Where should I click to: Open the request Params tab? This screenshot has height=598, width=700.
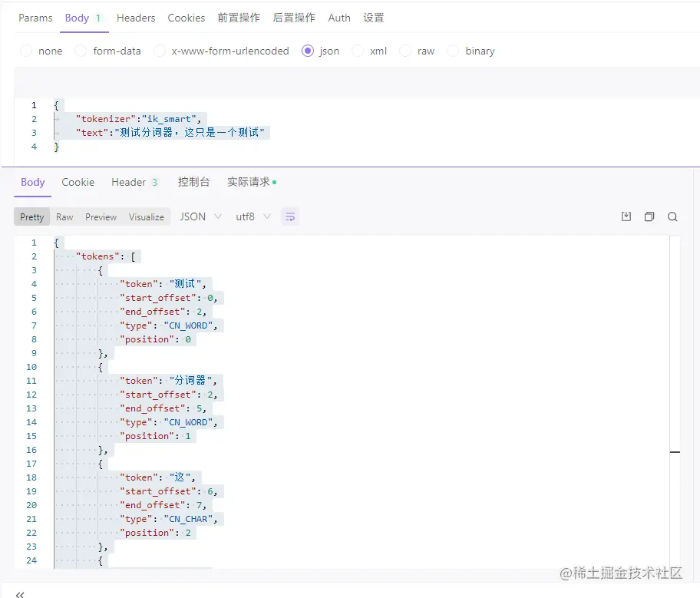(x=35, y=18)
